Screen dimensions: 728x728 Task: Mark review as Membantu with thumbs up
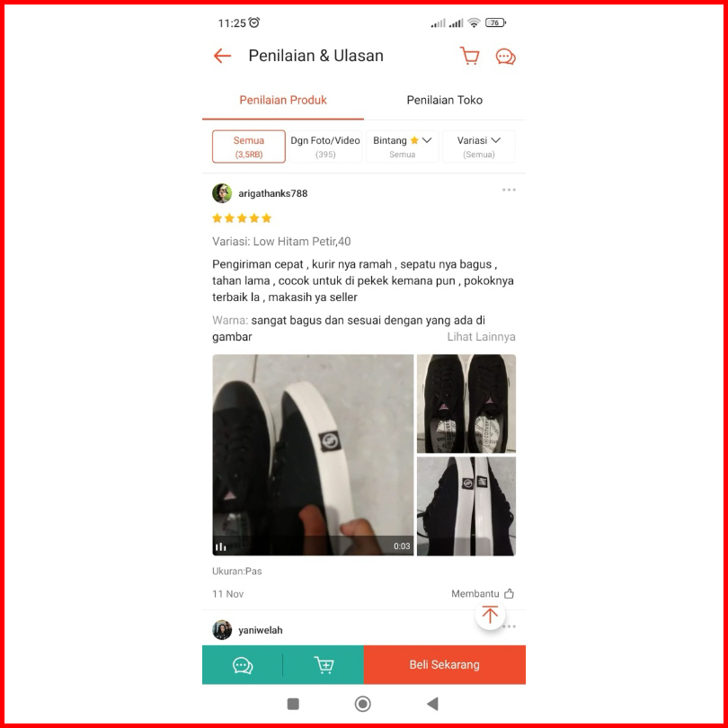[483, 594]
